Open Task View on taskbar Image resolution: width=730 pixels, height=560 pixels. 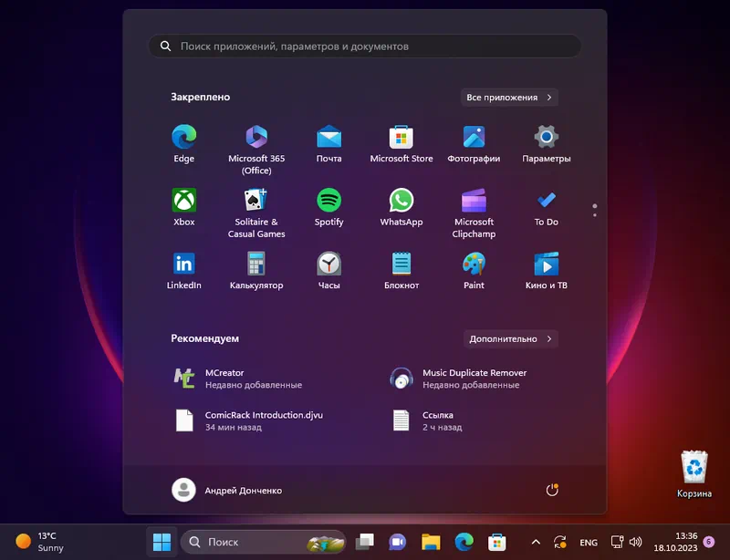[364, 542]
